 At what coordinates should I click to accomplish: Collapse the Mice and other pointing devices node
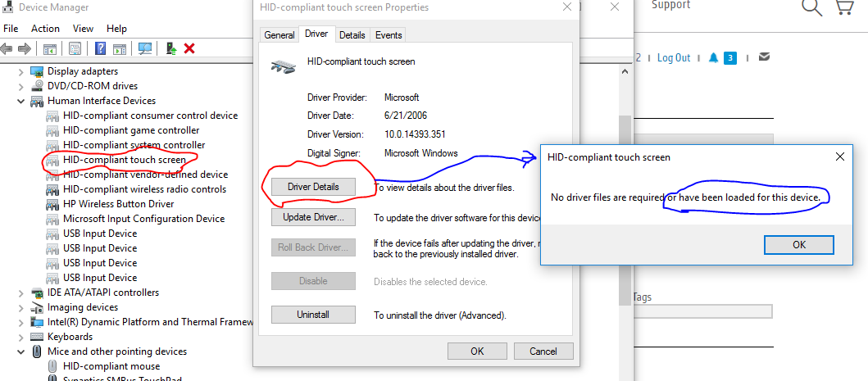21,352
